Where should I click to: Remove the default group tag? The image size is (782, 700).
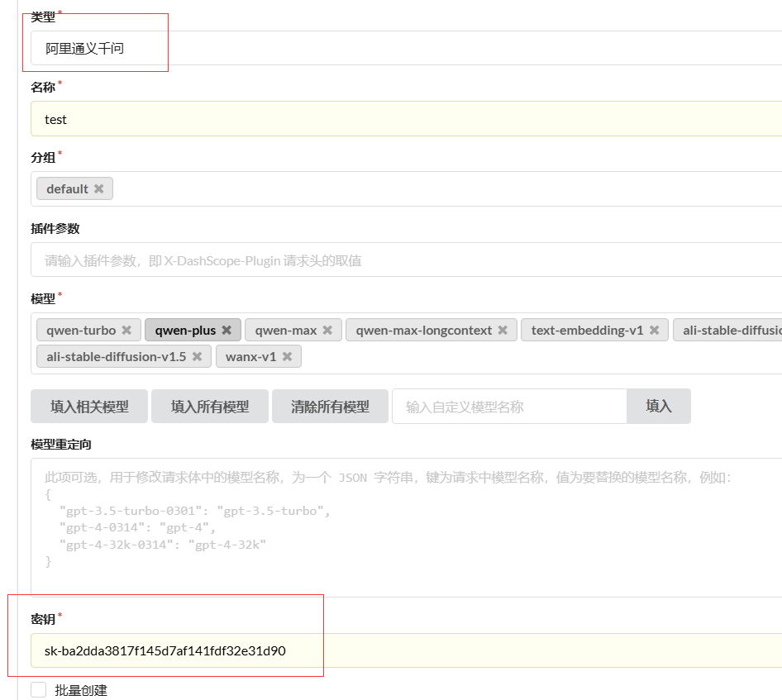[99, 189]
